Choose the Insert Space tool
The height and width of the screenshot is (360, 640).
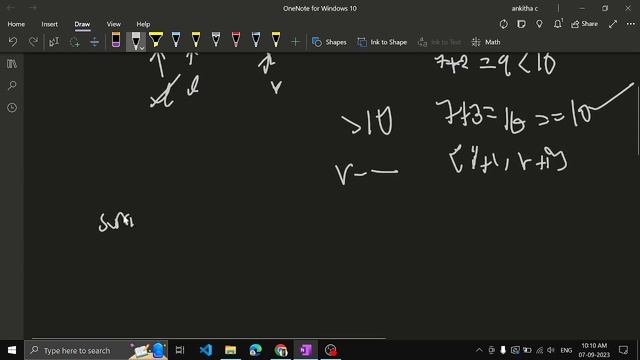94,42
